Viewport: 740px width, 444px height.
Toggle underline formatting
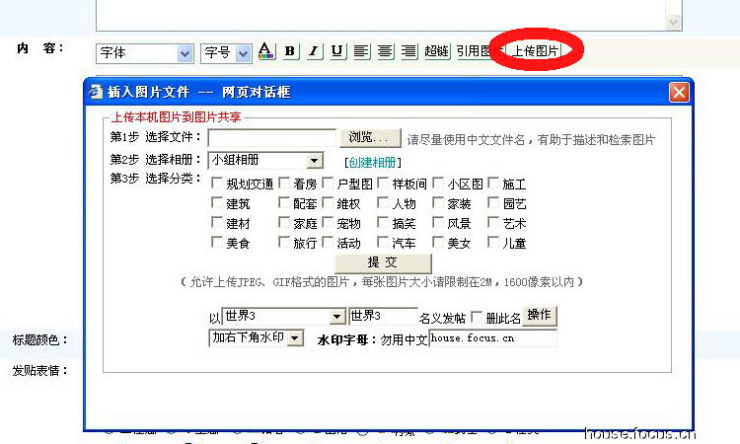(x=337, y=51)
